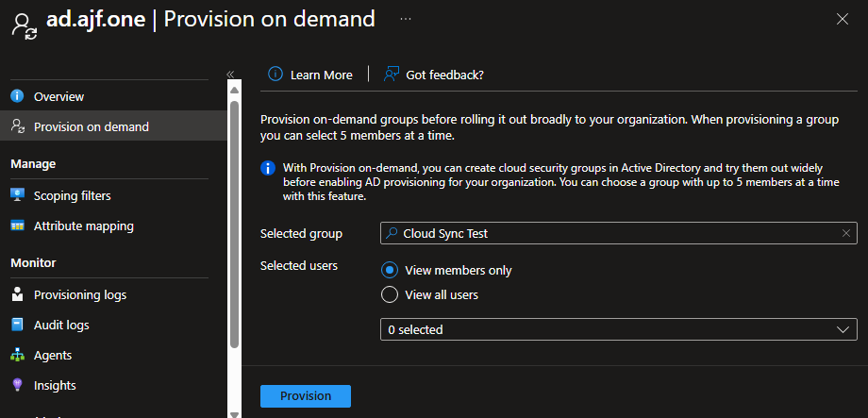
Task: Click the Learn More link
Action: 321,75
